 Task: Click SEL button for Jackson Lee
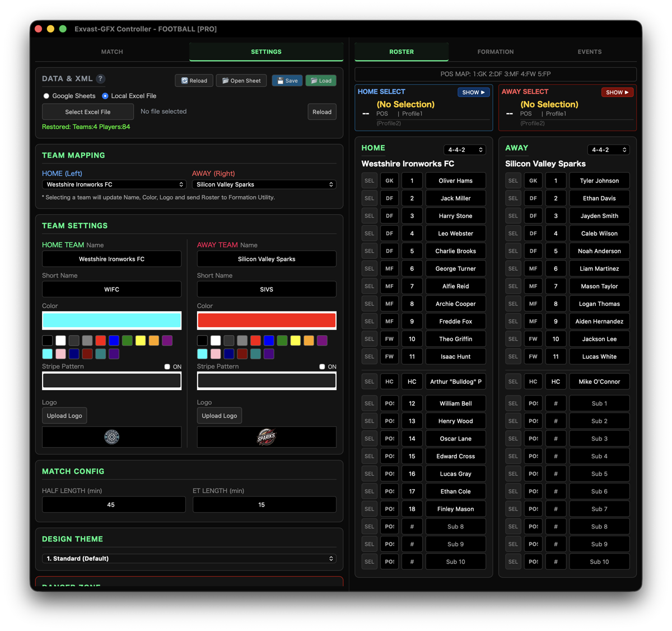click(x=514, y=339)
